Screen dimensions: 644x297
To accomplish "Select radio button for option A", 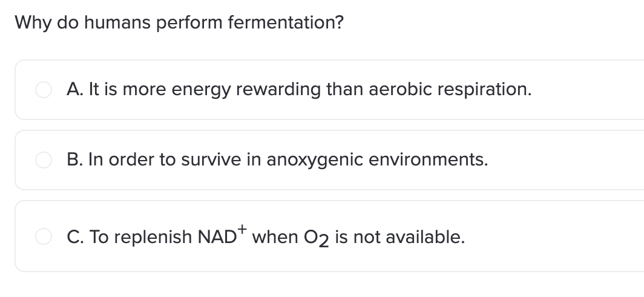I will [x=44, y=90].
